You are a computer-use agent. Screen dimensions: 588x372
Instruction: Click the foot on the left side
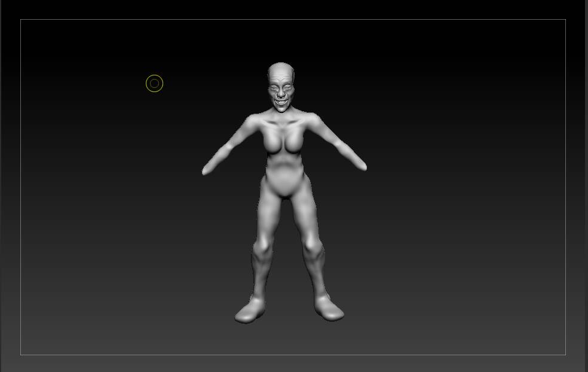point(250,311)
